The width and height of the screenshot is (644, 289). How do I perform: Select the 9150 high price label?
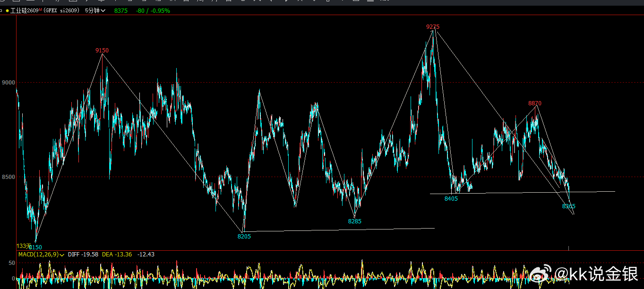[102, 51]
